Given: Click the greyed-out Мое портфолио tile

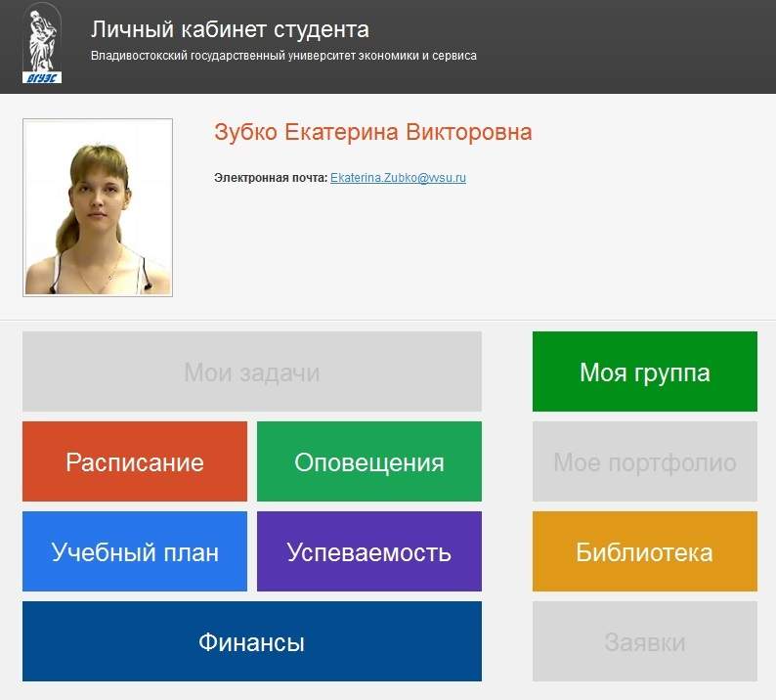Looking at the screenshot, I should pos(645,461).
